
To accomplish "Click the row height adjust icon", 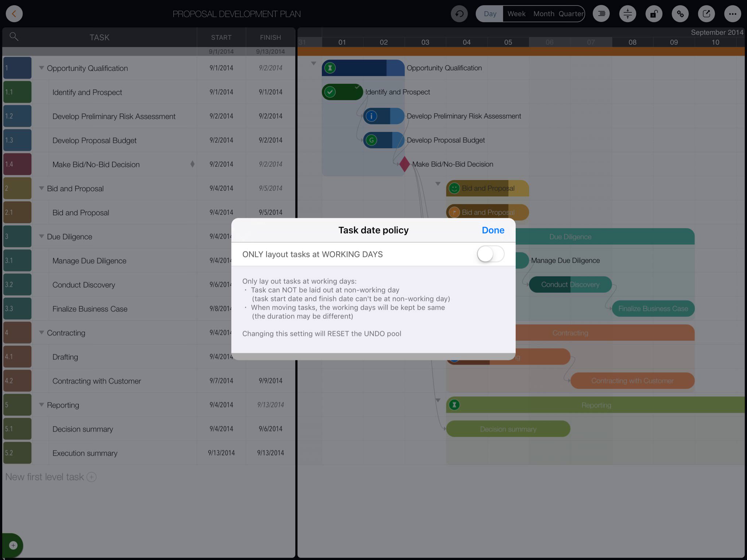I will (627, 14).
